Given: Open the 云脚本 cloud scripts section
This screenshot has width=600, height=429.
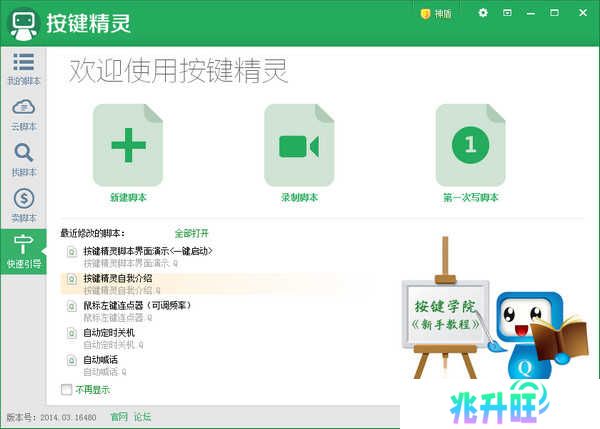Looking at the screenshot, I should (x=23, y=115).
